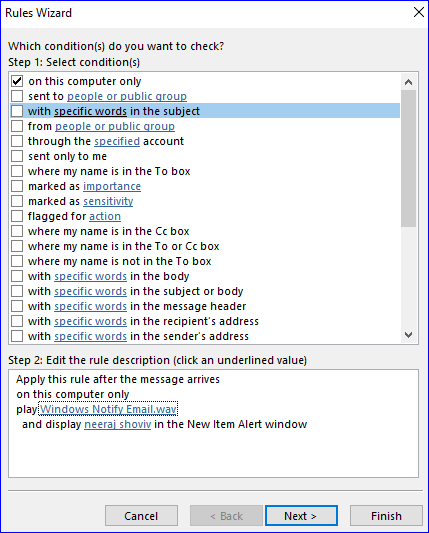
Task: Open the 'specified' account link
Action: tap(117, 141)
